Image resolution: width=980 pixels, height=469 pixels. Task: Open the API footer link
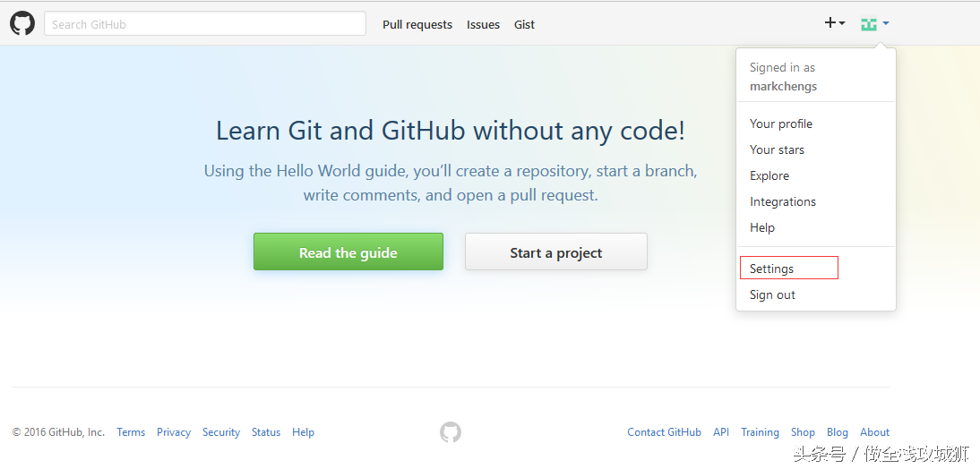(721, 432)
